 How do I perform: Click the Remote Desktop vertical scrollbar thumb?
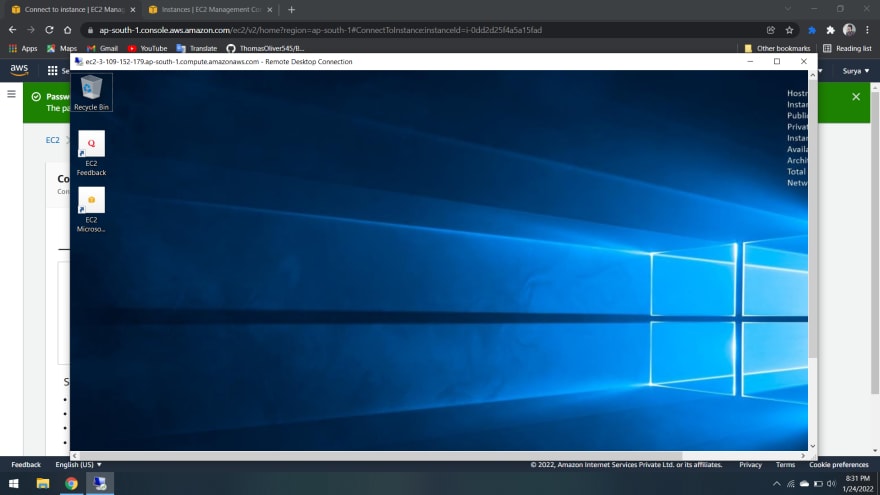click(813, 219)
